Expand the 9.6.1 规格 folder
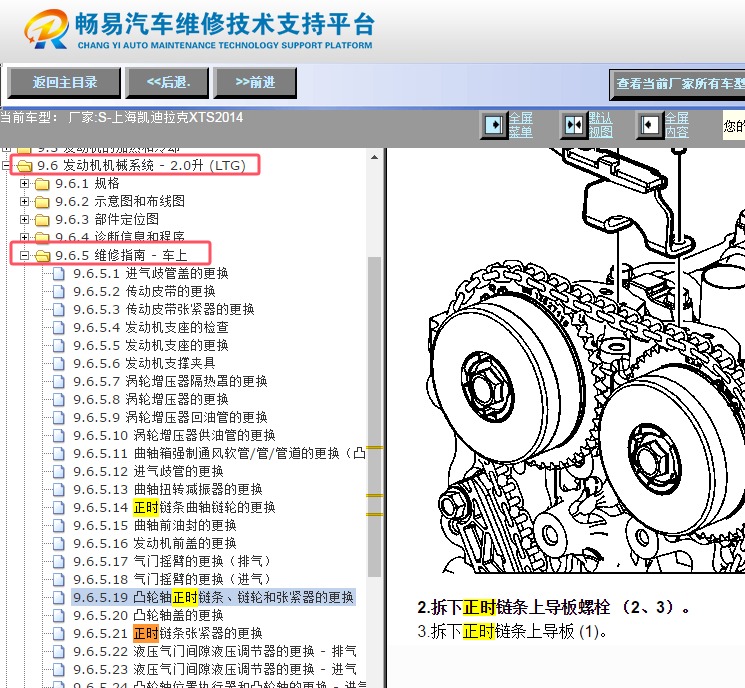This screenshot has width=745, height=688. pyautogui.click(x=24, y=183)
